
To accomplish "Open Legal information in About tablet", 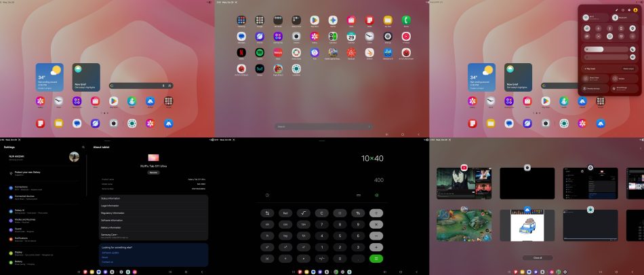I will pos(153,206).
